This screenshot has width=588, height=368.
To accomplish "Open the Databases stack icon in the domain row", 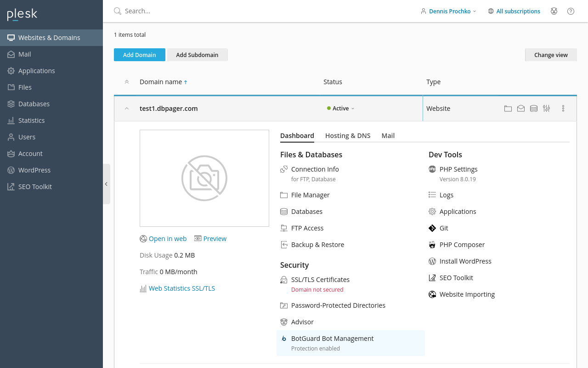I will click(x=533, y=109).
